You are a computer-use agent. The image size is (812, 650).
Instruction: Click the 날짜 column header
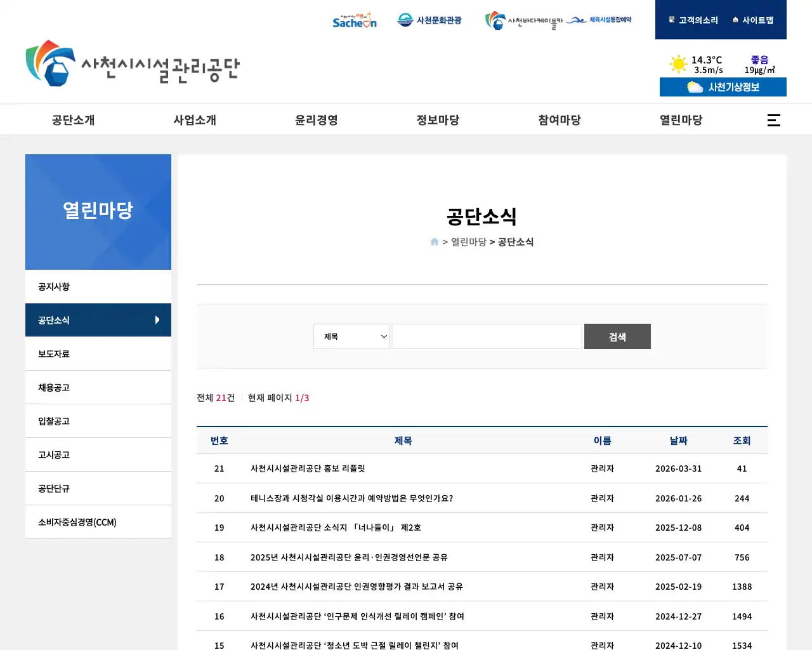click(679, 441)
